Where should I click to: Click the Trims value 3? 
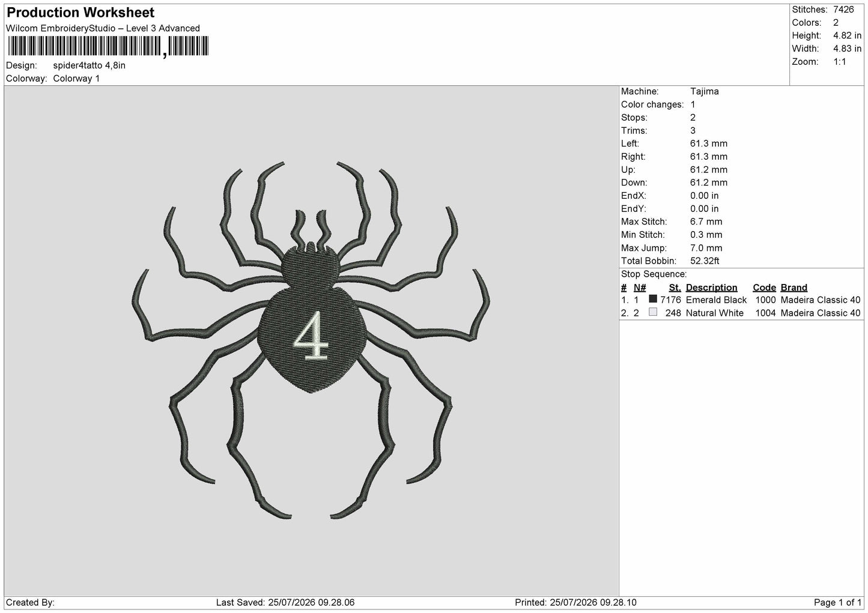coord(693,130)
